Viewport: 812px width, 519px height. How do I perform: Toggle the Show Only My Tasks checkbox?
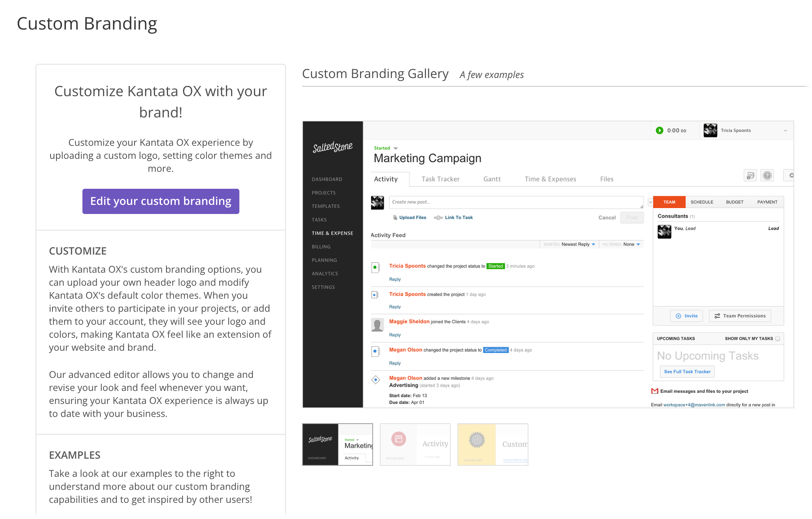[x=778, y=339]
